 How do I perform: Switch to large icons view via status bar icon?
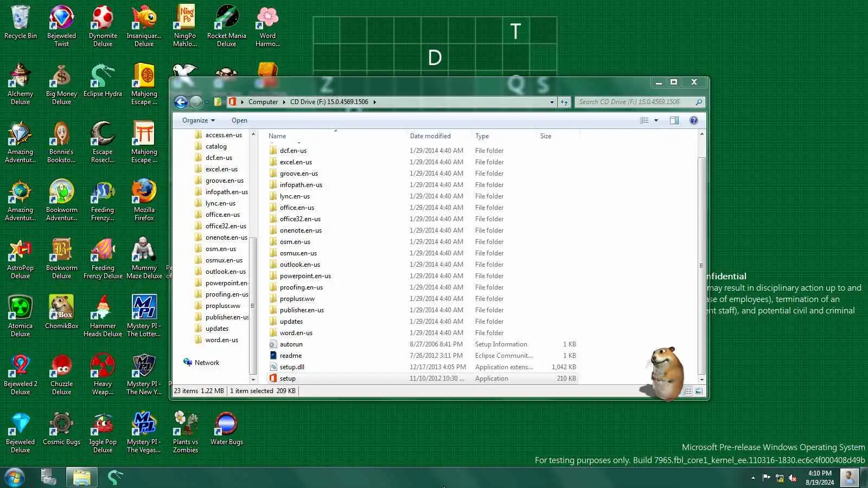pyautogui.click(x=699, y=391)
